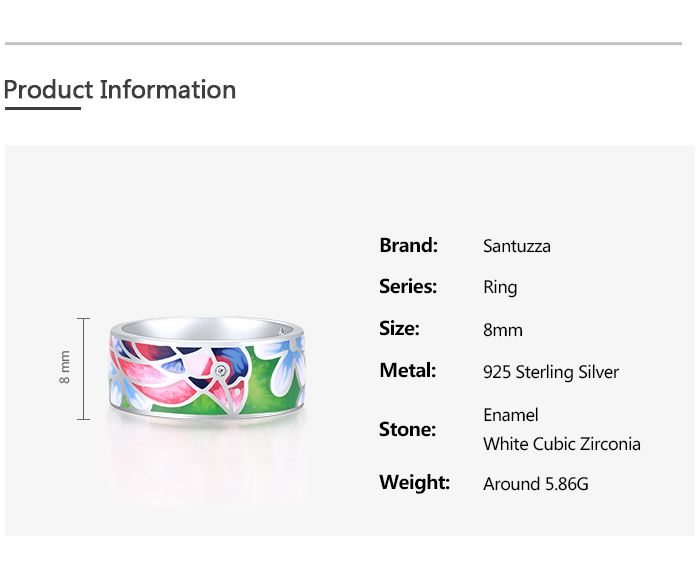
Task: Select the 925 Sterling Silver text
Action: coord(550,372)
